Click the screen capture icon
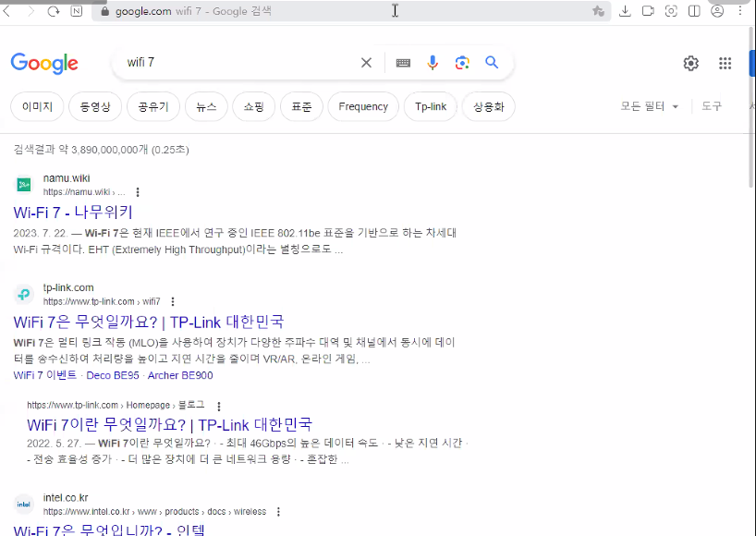Viewport: 756px width, 536px height. [x=671, y=11]
